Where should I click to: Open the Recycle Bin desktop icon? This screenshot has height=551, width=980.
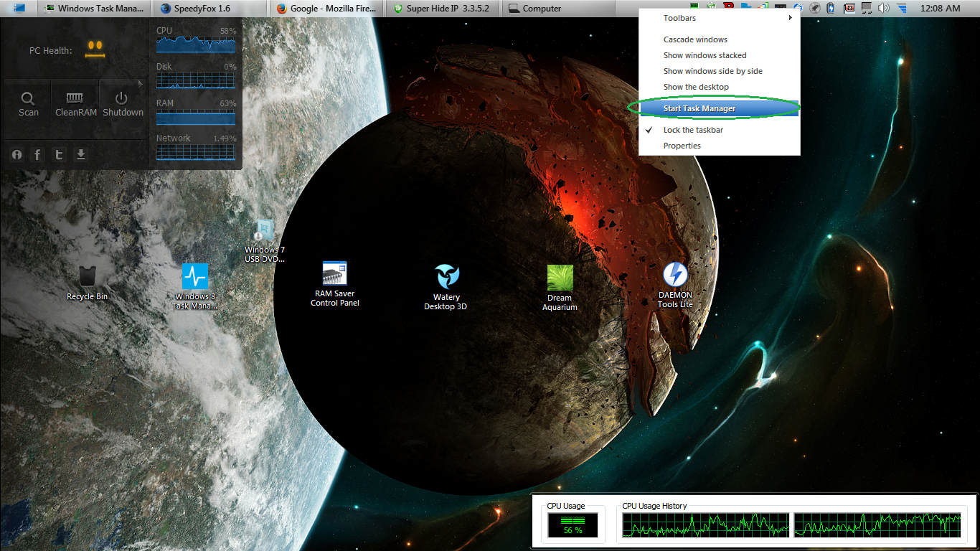click(88, 282)
